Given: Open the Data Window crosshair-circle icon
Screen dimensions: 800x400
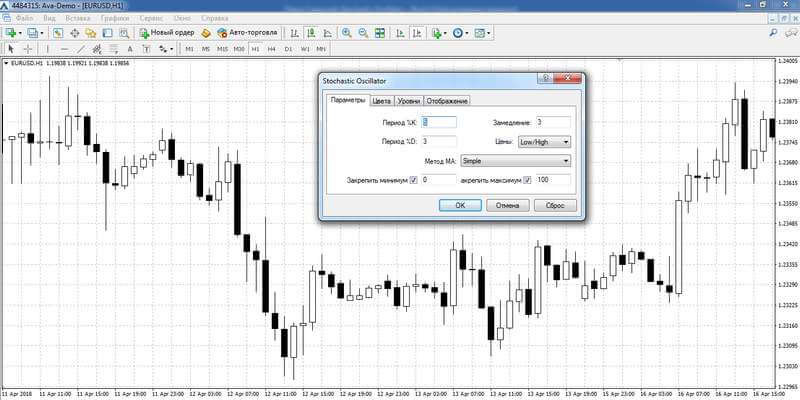Looking at the screenshot, I should click(x=74, y=33).
